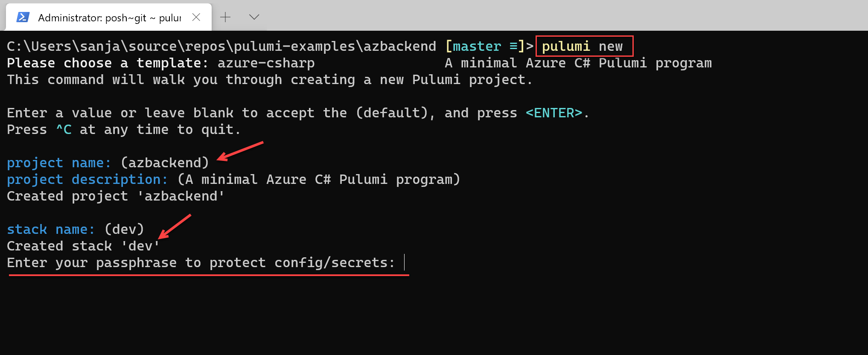The height and width of the screenshot is (355, 868).
Task: Click the "Created project 'azbackend'" line
Action: (116, 196)
